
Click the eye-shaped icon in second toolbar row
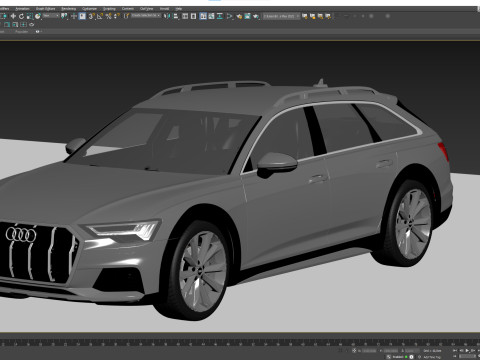32,25
